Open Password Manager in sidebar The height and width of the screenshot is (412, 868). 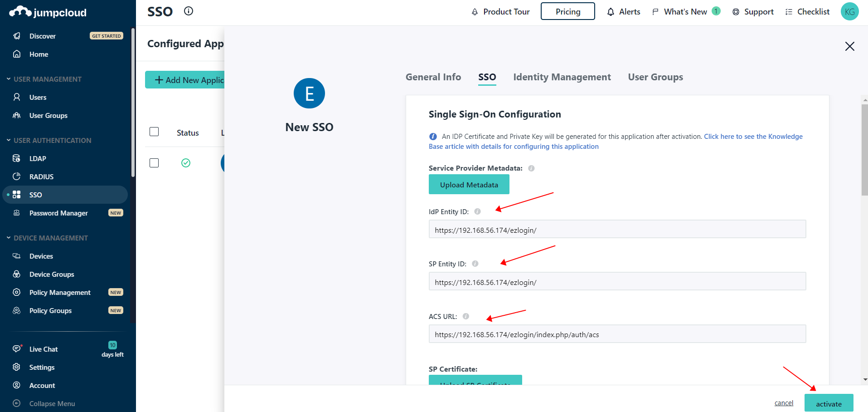tap(58, 213)
